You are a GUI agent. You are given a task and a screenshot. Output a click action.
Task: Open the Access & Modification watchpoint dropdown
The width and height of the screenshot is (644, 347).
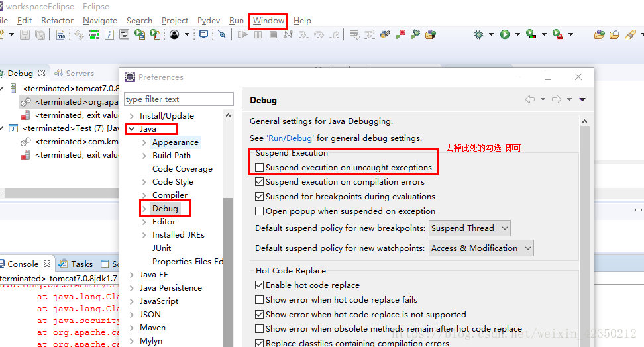pyautogui.click(x=481, y=248)
